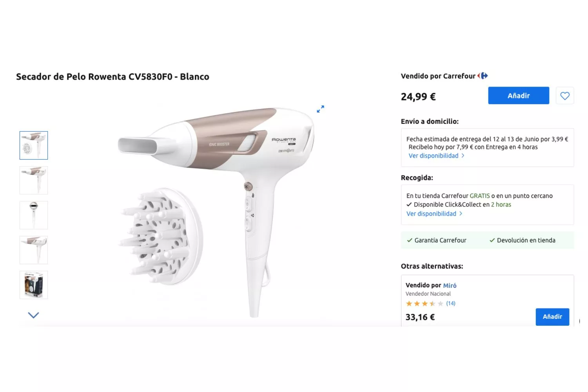The image size is (588, 392).
Task: Add product to wishlist heart
Action: coord(564,96)
